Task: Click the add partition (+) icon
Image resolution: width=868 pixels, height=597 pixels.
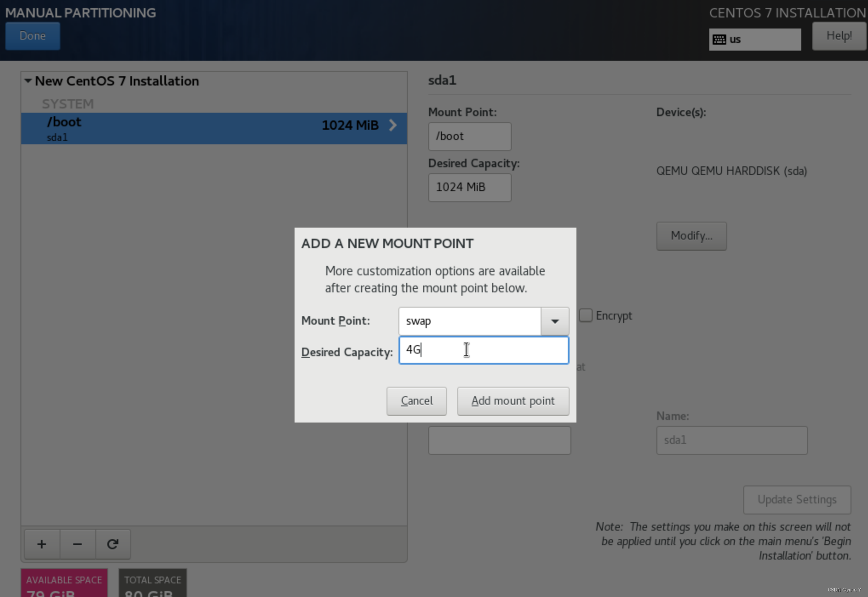Action: 42,544
